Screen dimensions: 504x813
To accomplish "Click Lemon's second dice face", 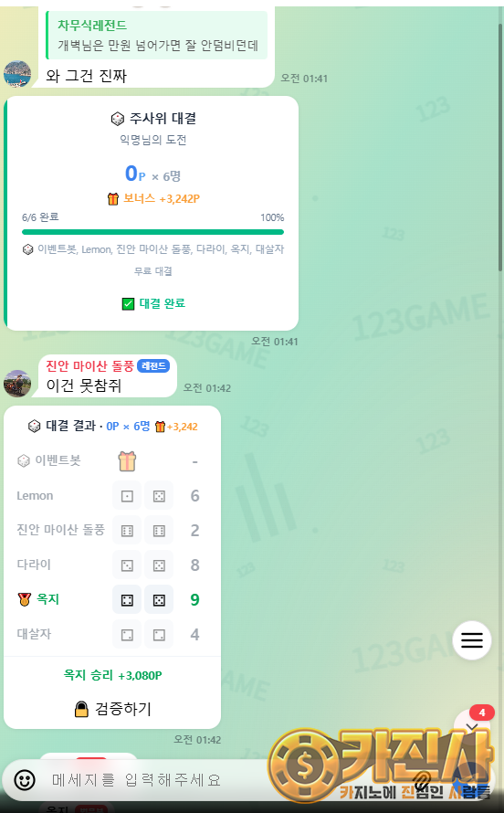I will tap(159, 496).
